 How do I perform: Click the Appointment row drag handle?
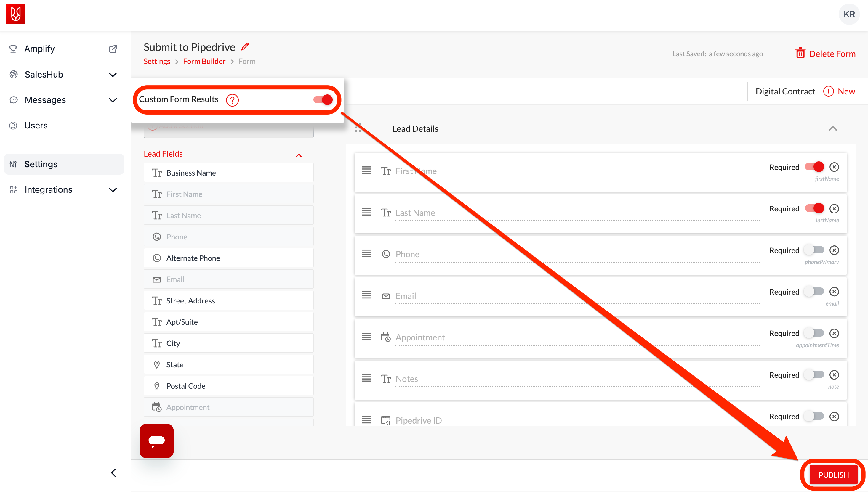point(366,337)
